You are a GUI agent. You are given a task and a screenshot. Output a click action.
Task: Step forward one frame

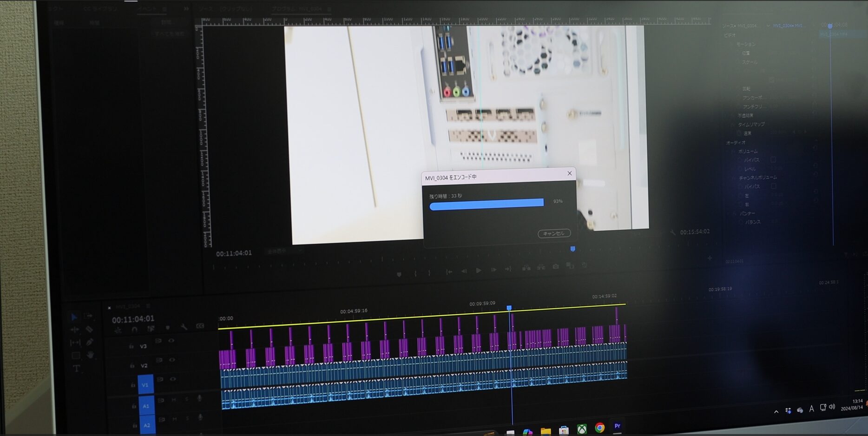(493, 270)
